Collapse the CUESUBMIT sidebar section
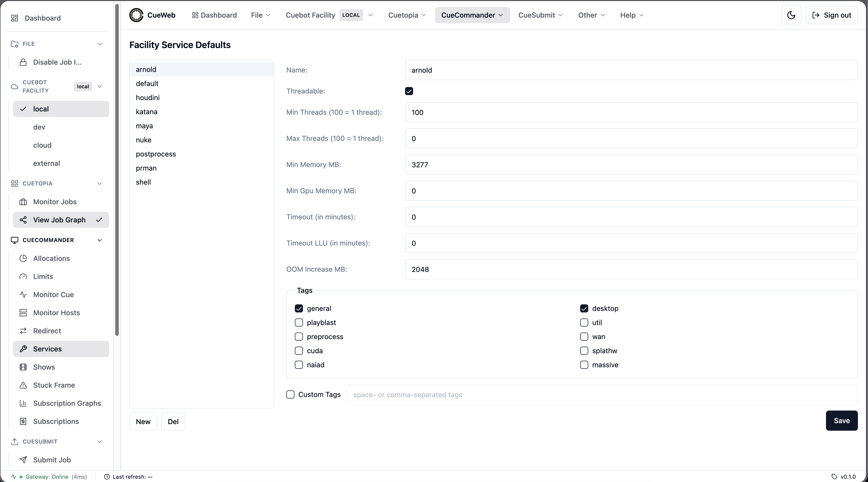Image resolution: width=868 pixels, height=482 pixels. (99, 441)
